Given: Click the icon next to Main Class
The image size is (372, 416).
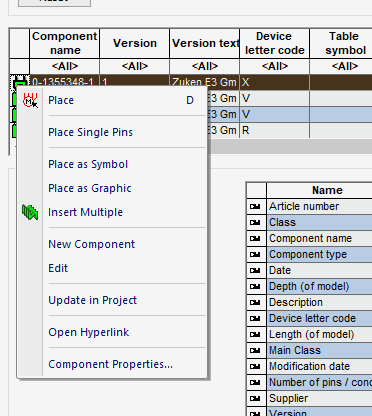Looking at the screenshot, I should [255, 351].
